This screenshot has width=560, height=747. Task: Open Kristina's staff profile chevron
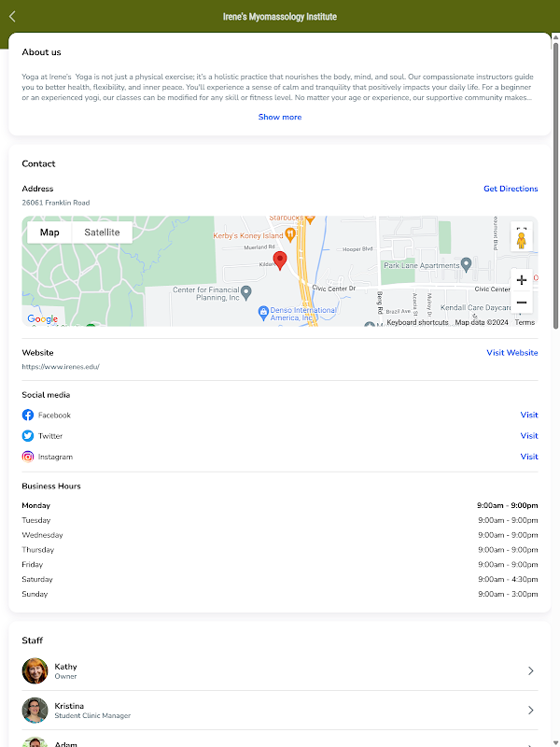pos(530,711)
